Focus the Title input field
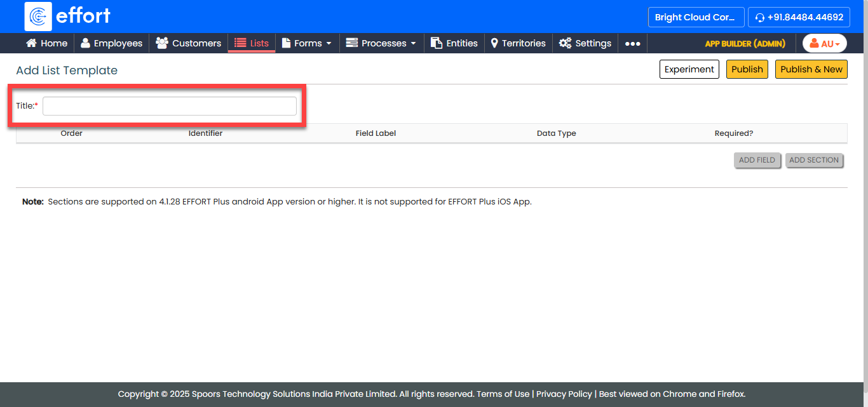The width and height of the screenshot is (868, 407). 170,106
